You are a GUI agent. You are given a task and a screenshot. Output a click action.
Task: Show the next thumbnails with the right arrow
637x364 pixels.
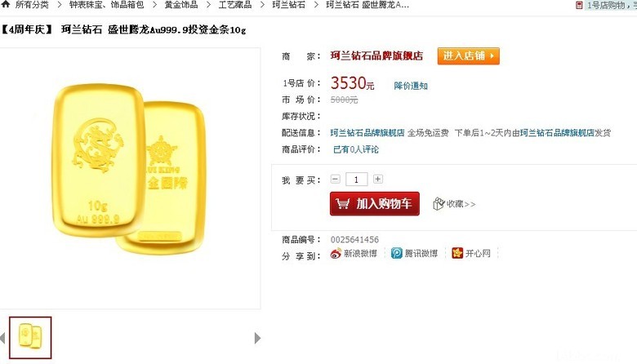tap(257, 338)
